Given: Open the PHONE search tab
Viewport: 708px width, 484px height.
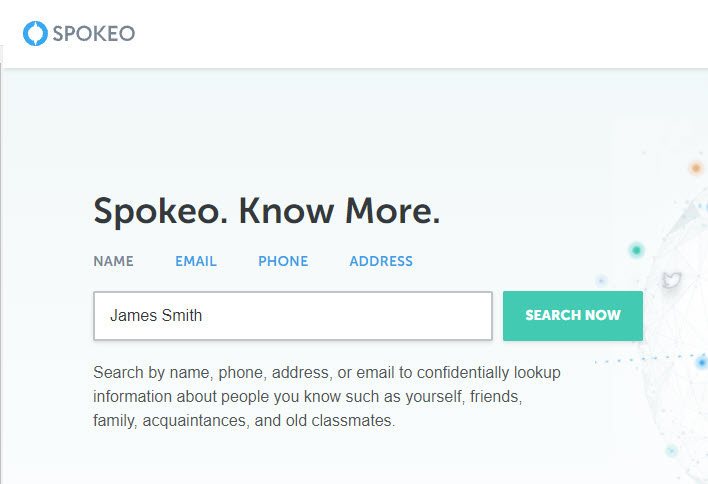Looking at the screenshot, I should pyautogui.click(x=283, y=261).
